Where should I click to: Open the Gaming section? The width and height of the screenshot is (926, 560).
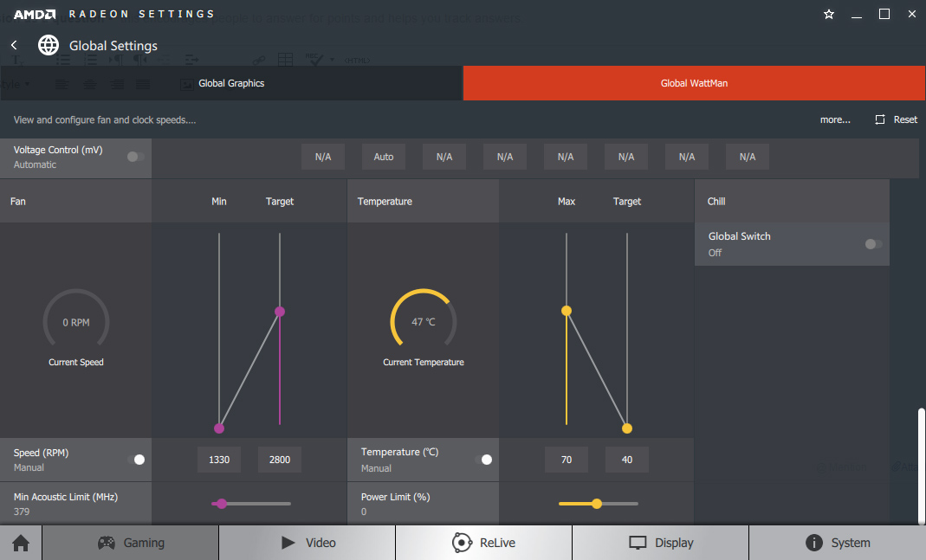[x=131, y=543]
